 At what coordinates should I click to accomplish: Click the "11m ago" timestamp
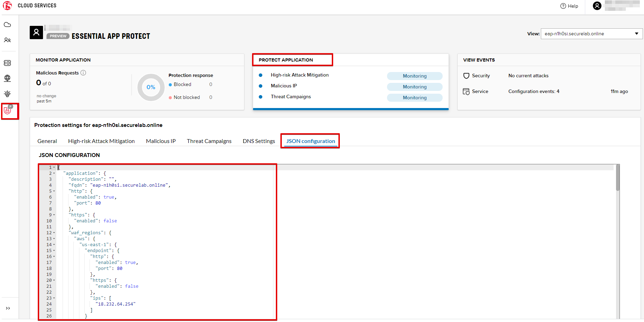619,92
